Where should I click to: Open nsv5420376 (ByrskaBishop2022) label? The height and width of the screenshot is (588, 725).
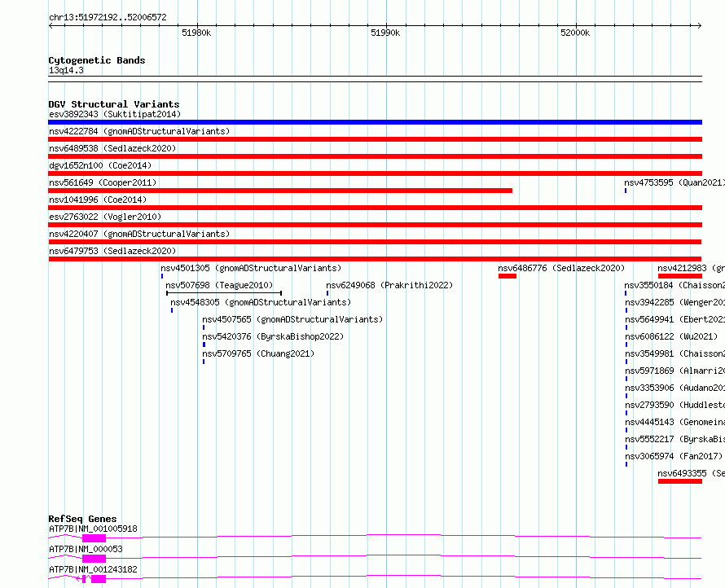(x=273, y=336)
